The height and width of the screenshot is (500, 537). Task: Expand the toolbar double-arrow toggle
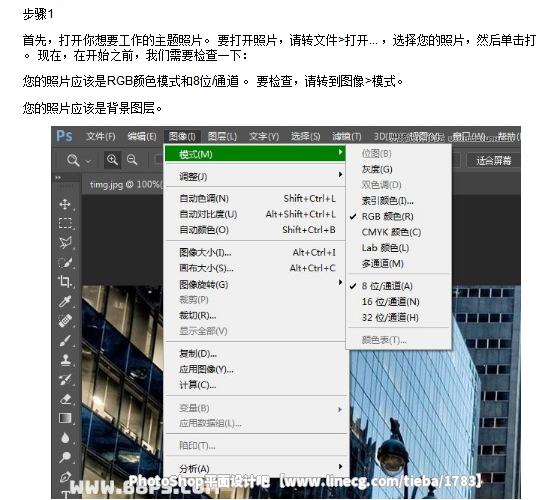[58, 177]
